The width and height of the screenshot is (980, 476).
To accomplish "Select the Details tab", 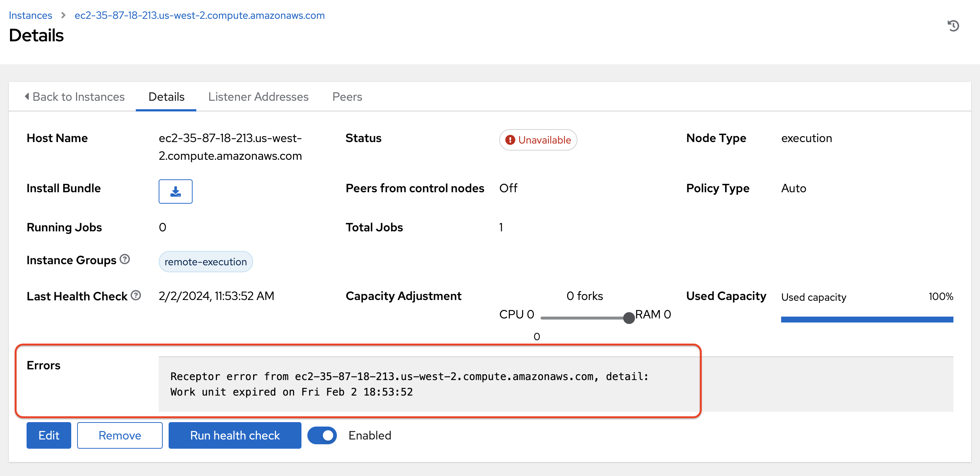I will pos(166,97).
